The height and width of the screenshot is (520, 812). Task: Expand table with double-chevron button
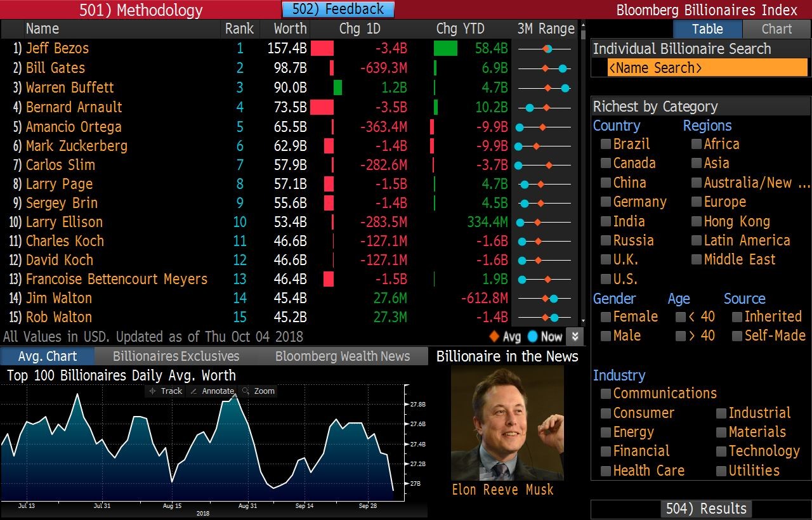click(x=575, y=337)
